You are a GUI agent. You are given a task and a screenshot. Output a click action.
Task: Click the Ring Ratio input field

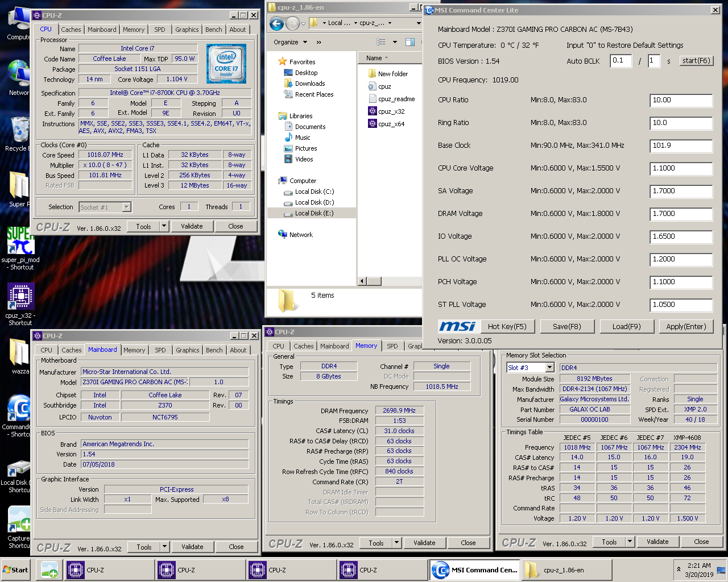click(681, 123)
